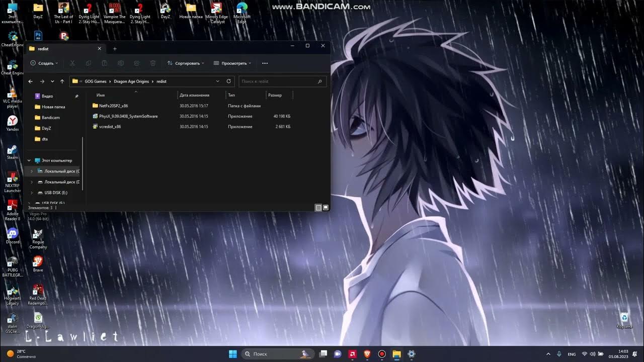Select the NetFx20SP2_x86 folder row
The width and height of the screenshot is (644, 362).
pyautogui.click(x=191, y=106)
